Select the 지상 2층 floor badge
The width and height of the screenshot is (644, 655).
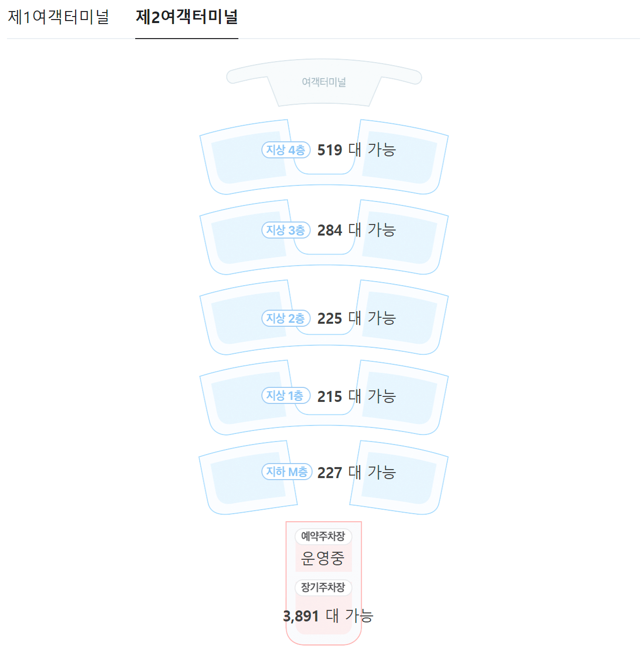(285, 318)
